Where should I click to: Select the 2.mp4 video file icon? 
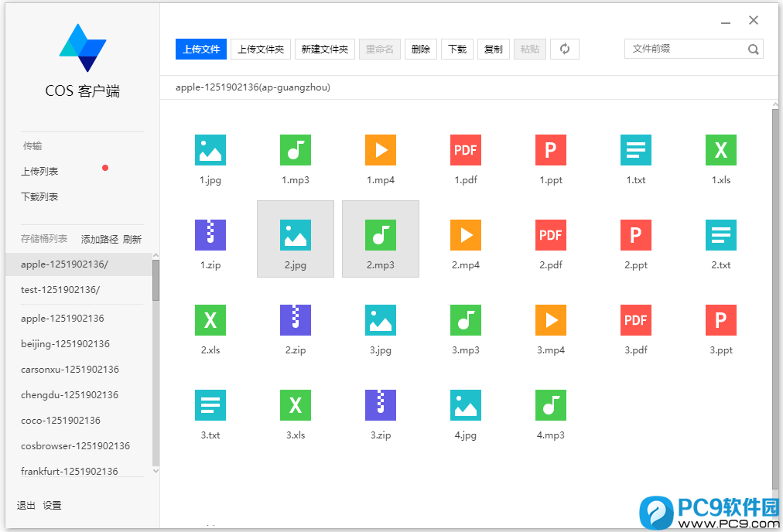[466, 235]
